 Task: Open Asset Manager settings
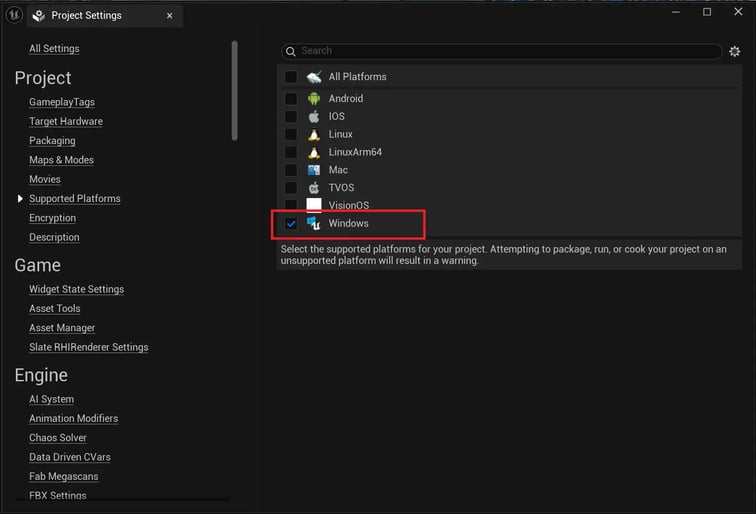coord(62,328)
